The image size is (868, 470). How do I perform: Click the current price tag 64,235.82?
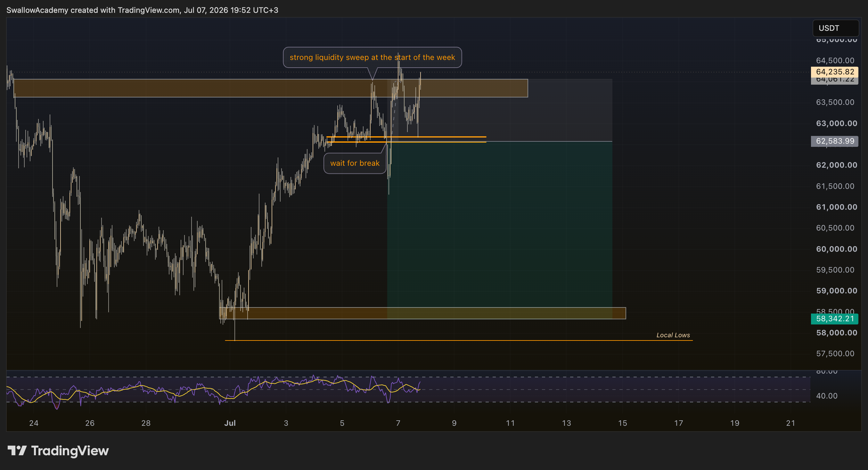click(835, 72)
